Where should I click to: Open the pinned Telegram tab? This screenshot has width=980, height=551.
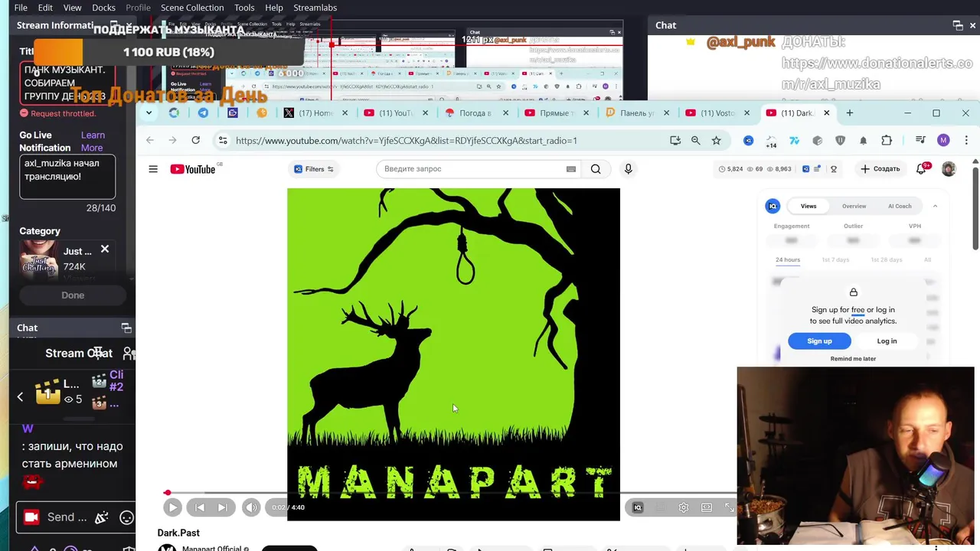coord(203,113)
